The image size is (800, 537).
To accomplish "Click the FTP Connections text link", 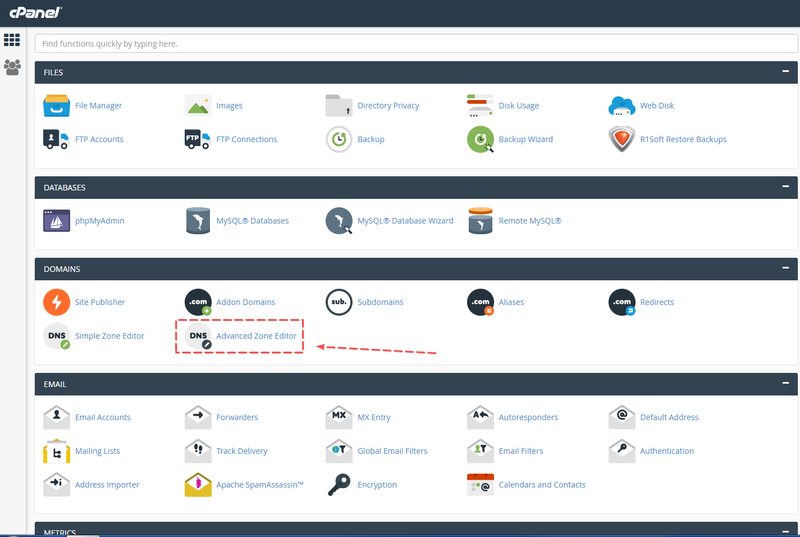I will pyautogui.click(x=246, y=139).
